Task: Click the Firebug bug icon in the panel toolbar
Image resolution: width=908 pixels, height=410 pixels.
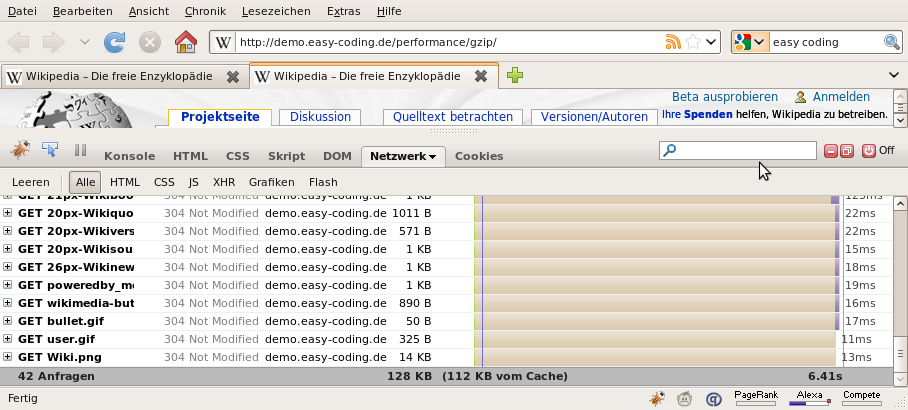Action: (x=20, y=151)
